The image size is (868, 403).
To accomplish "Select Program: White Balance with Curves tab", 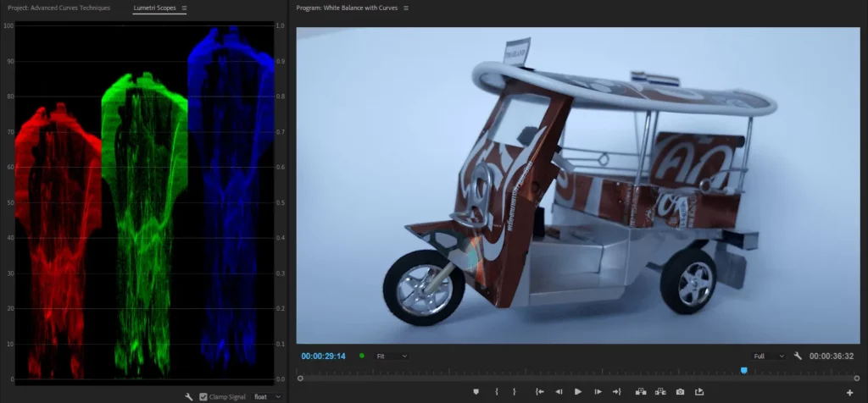I will pos(347,8).
